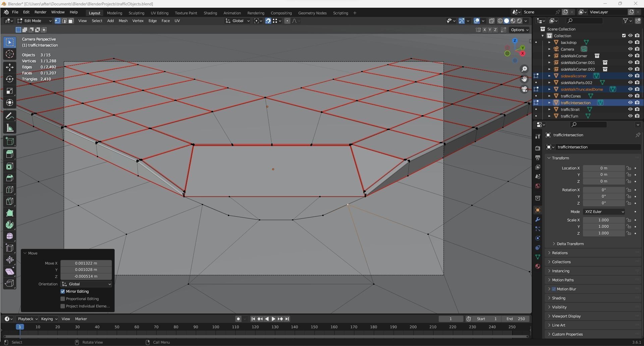Select sideWalkTruncatedDome in the outliner
This screenshot has width=644, height=346.
581,89
